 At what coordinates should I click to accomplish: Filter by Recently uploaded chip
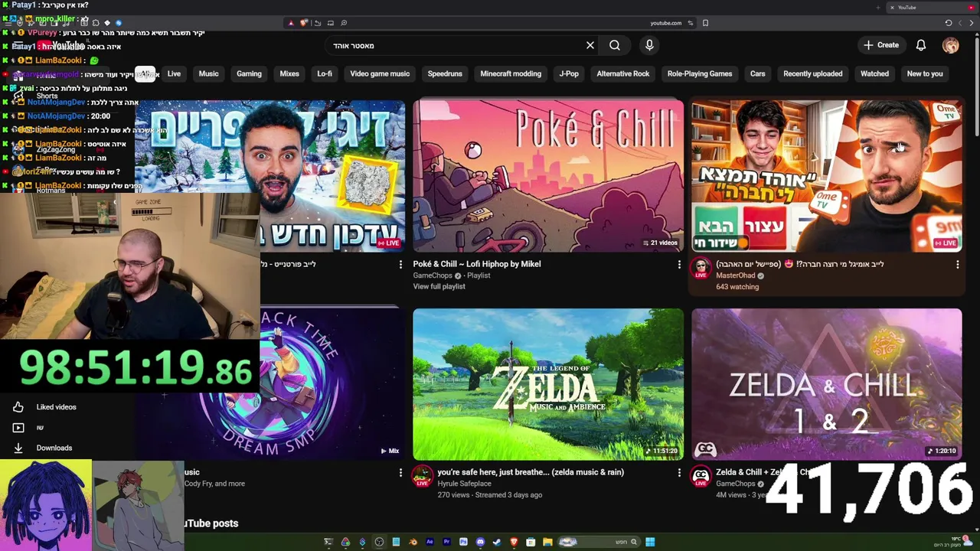click(x=813, y=73)
